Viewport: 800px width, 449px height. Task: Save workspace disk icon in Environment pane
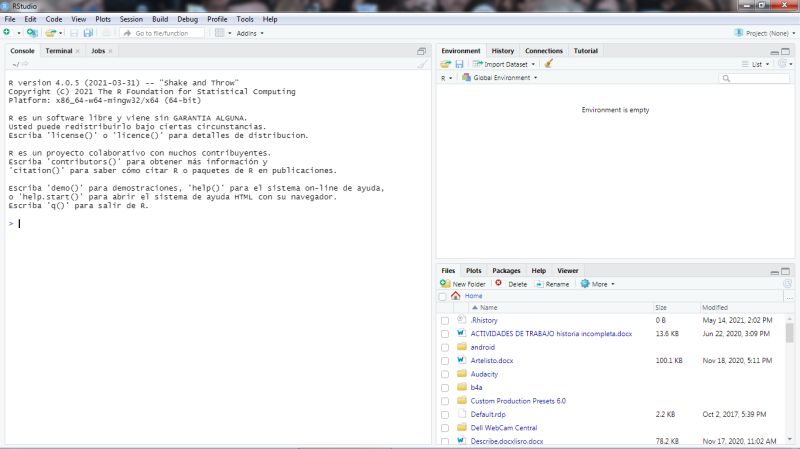459,64
